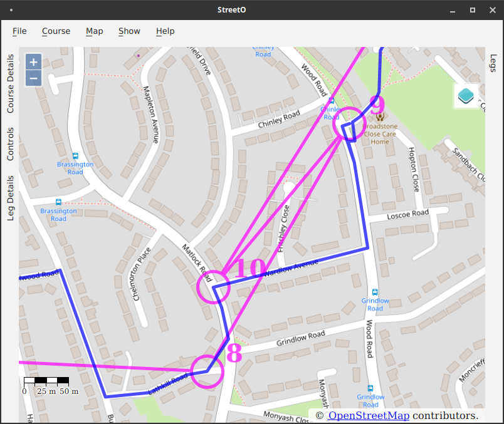Open the Course menu
504x424 pixels.
coord(56,31)
